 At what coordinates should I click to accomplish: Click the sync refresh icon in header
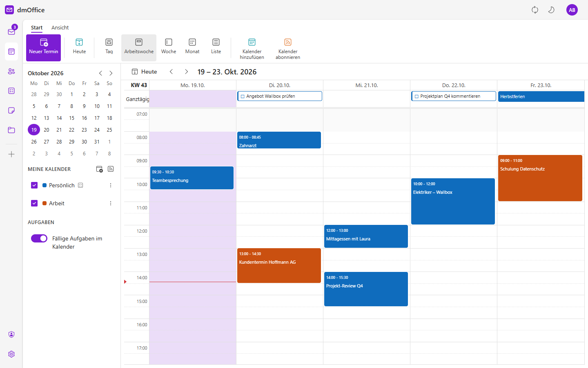tap(535, 10)
